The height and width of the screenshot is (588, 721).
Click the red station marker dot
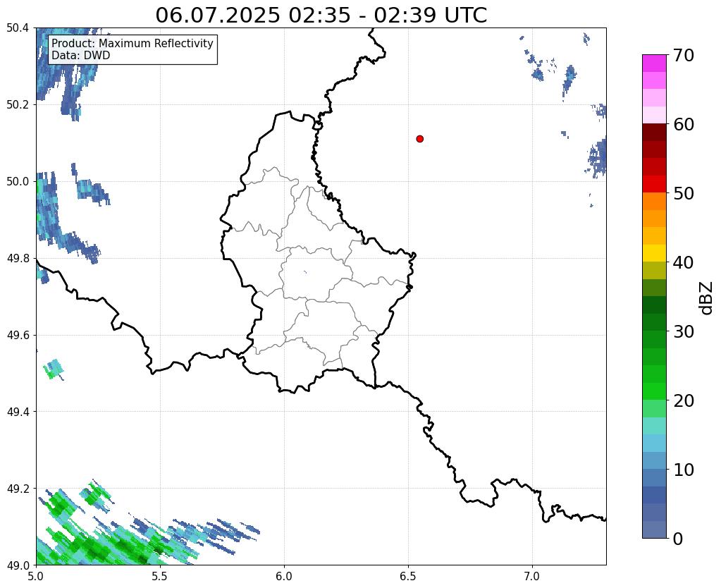tap(419, 138)
